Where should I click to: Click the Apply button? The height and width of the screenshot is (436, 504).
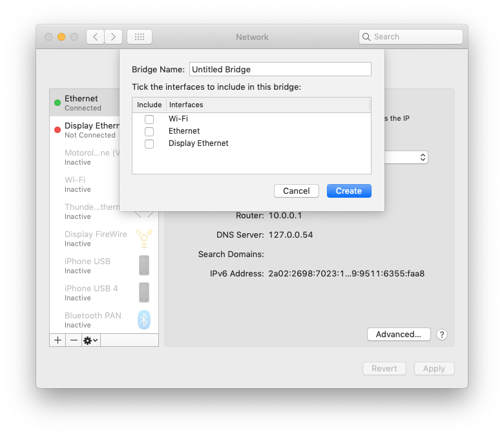pos(434,369)
